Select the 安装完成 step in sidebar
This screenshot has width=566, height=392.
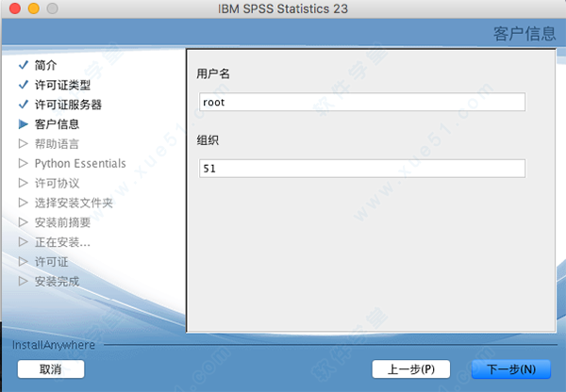point(57,281)
